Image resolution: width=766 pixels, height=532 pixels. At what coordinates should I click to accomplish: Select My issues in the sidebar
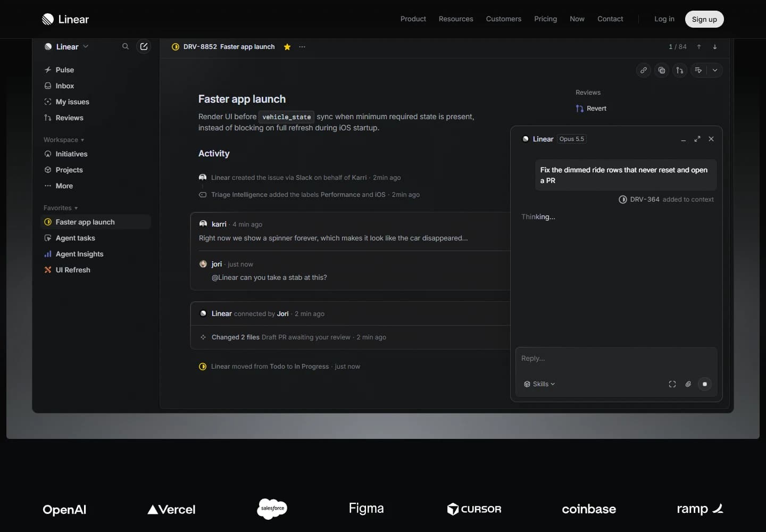pyautogui.click(x=96, y=102)
